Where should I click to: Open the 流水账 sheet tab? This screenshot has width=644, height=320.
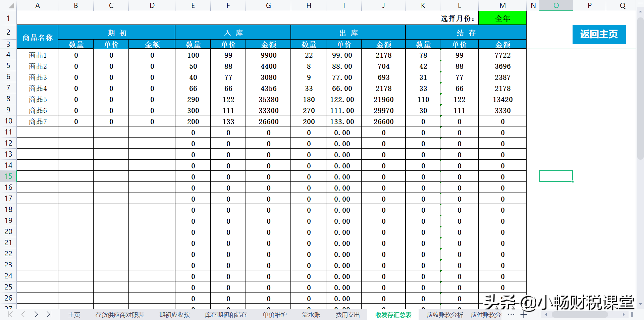(x=311, y=315)
